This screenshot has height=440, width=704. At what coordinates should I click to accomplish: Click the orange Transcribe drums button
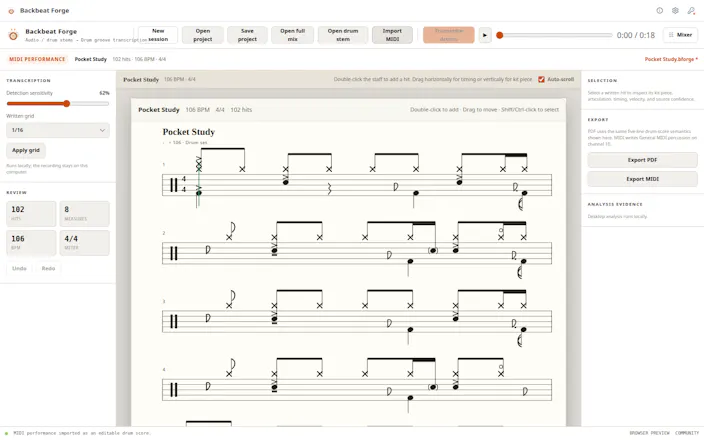coord(449,35)
